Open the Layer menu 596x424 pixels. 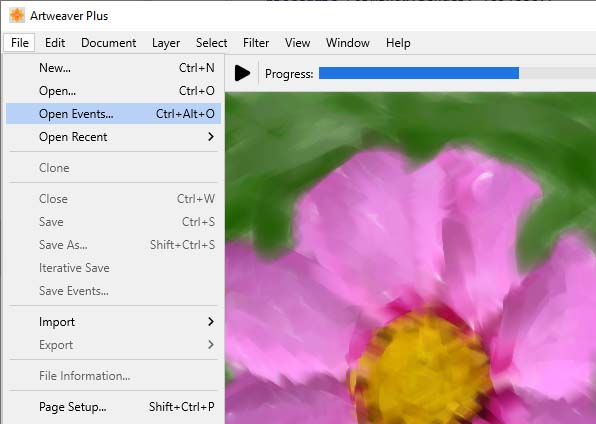tap(166, 43)
